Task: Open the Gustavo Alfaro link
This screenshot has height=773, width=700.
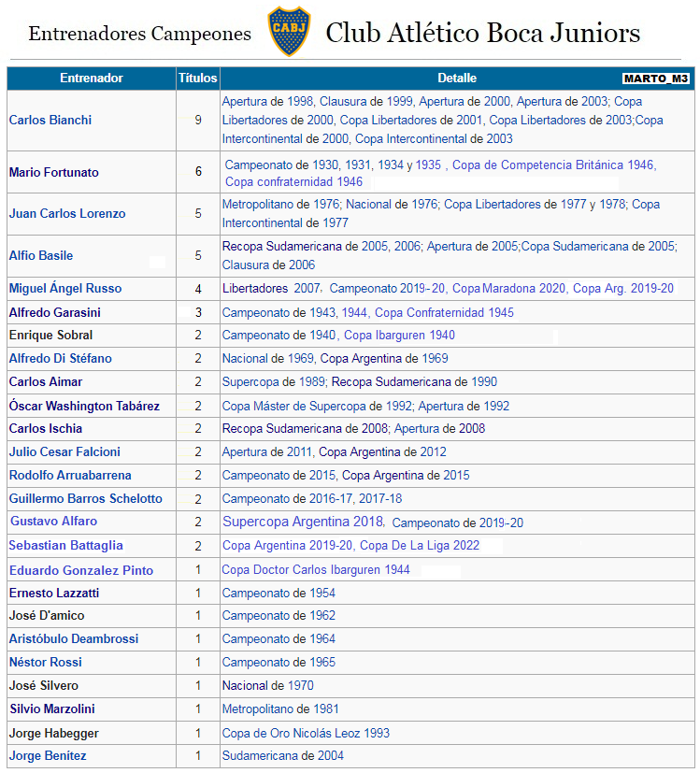Action: (53, 521)
